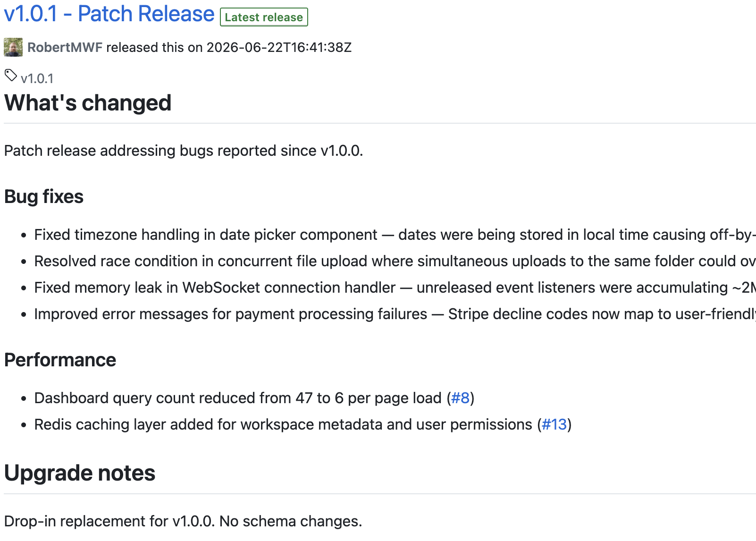Select the Bug fixes heading
The width and height of the screenshot is (756, 541).
pyautogui.click(x=44, y=196)
